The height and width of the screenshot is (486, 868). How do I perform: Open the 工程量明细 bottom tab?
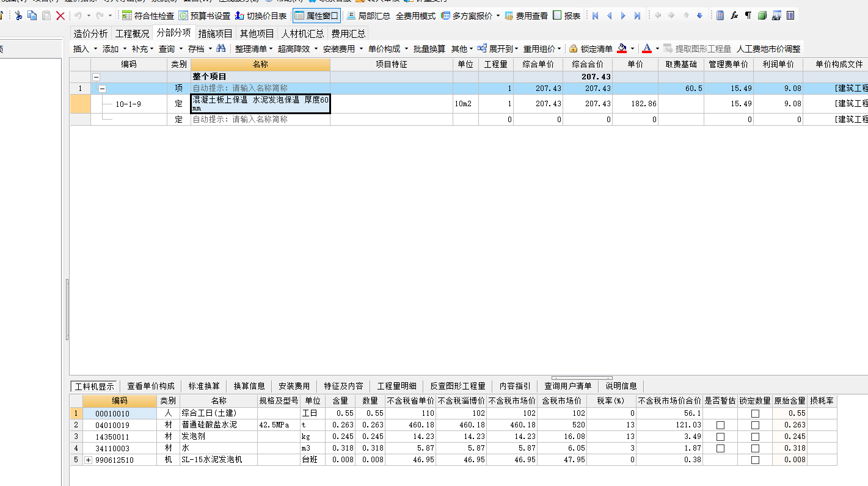click(397, 386)
